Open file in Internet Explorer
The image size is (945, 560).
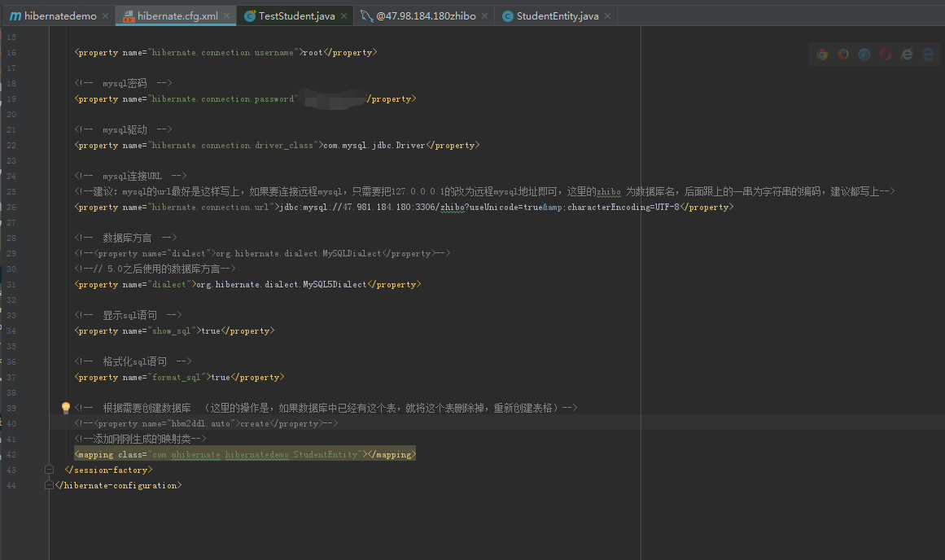tap(907, 55)
